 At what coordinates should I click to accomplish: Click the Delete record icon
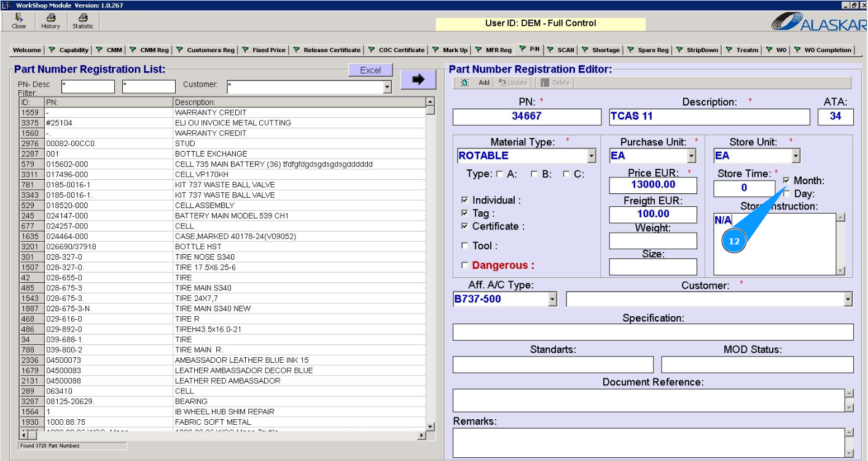545,83
